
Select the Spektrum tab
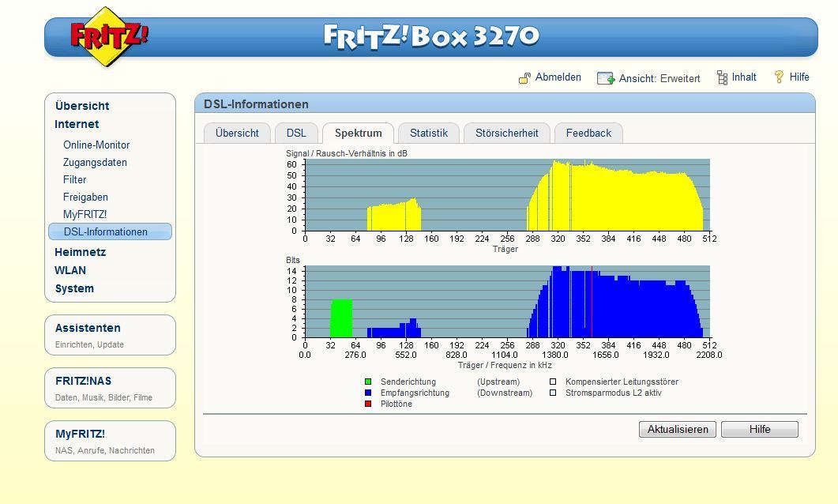(358, 133)
